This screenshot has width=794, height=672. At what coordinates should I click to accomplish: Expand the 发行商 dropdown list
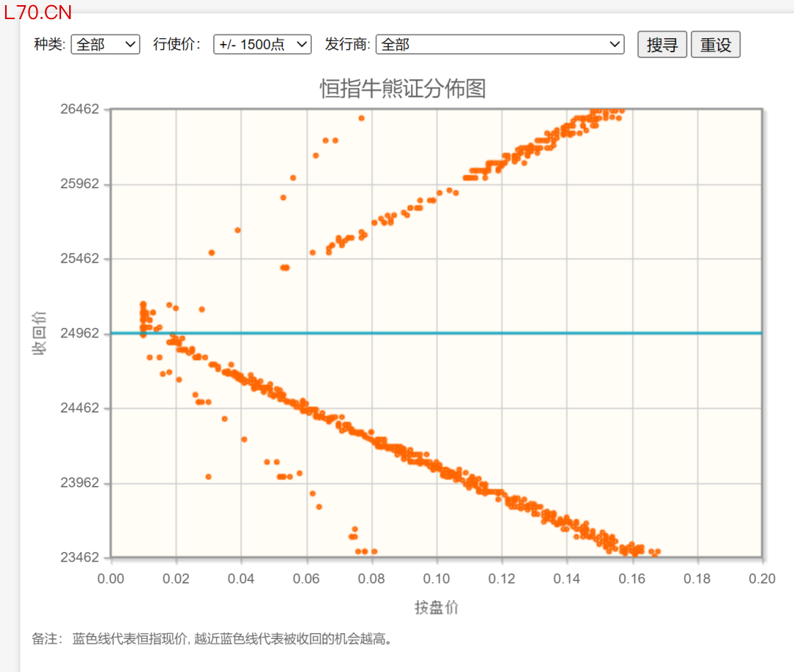pos(500,45)
